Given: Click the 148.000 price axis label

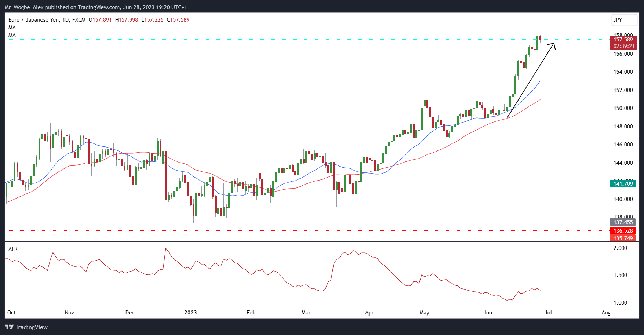Looking at the screenshot, I should coord(623,126).
